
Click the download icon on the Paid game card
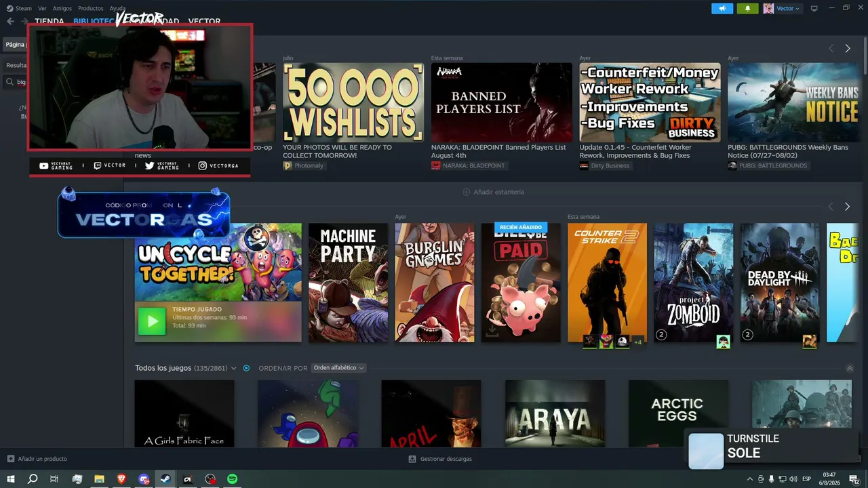pos(492,331)
